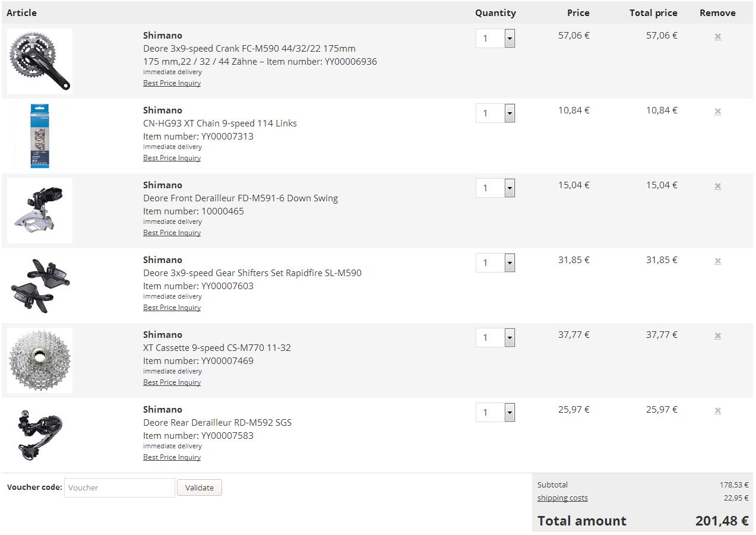View shipping costs details

562,498
